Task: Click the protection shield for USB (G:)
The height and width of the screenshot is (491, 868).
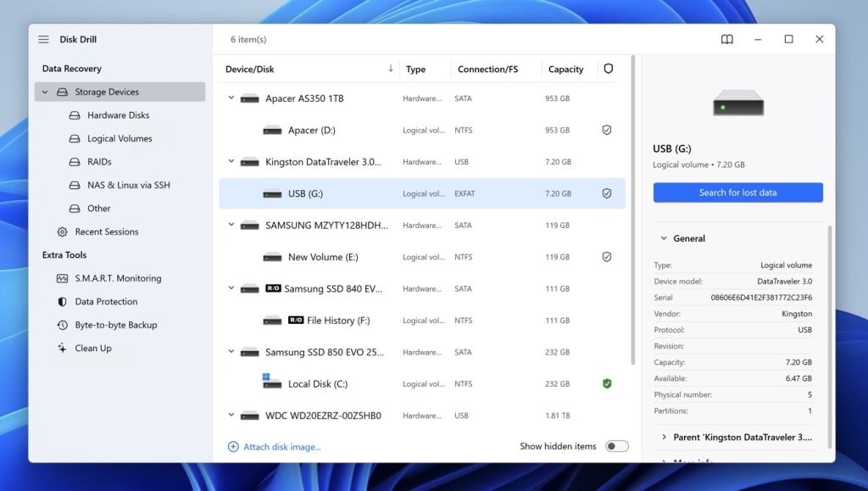Action: click(x=607, y=193)
